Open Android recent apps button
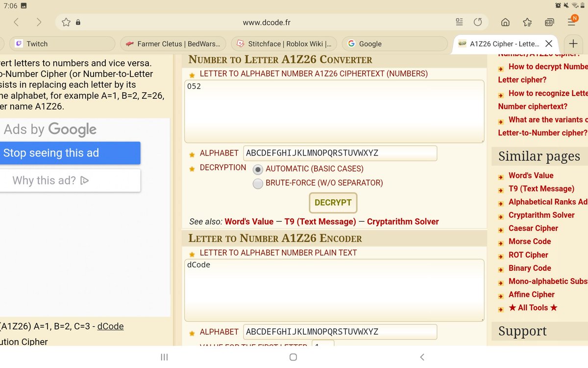This screenshot has width=588, height=368. click(165, 357)
